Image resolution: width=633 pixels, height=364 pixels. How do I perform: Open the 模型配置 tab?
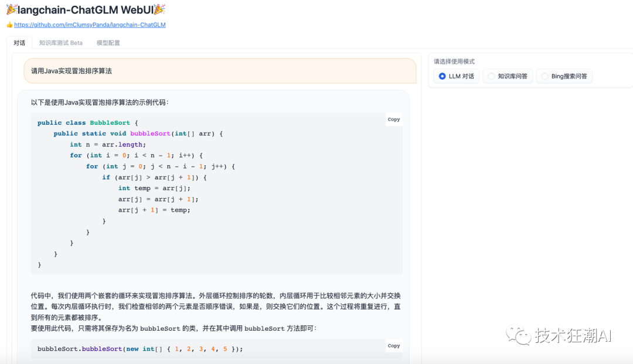point(108,43)
